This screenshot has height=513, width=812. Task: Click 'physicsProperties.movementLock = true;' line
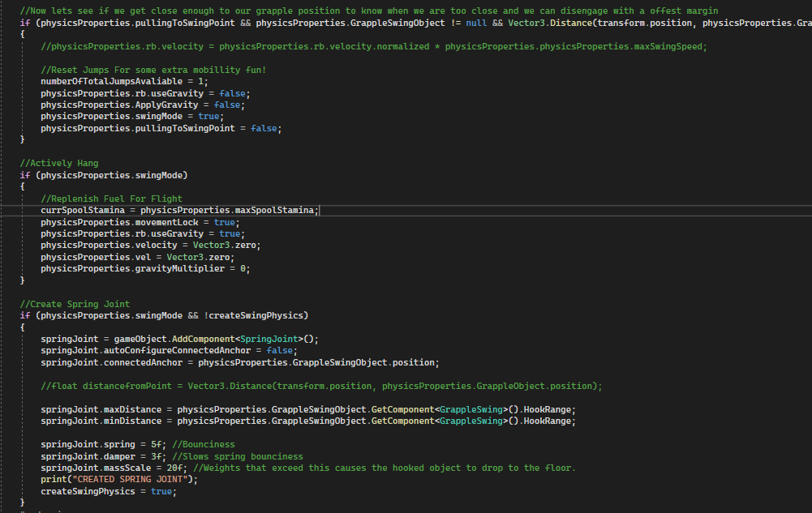140,222
